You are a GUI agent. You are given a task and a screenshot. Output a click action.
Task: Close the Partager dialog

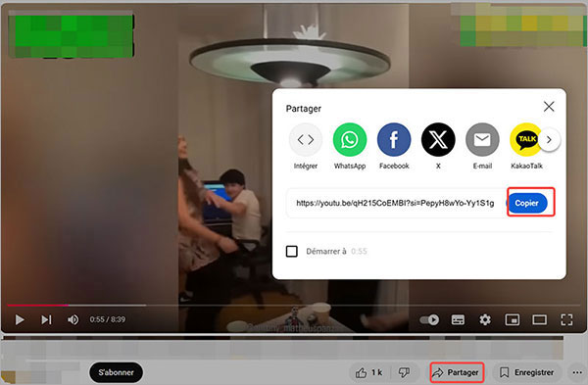549,107
